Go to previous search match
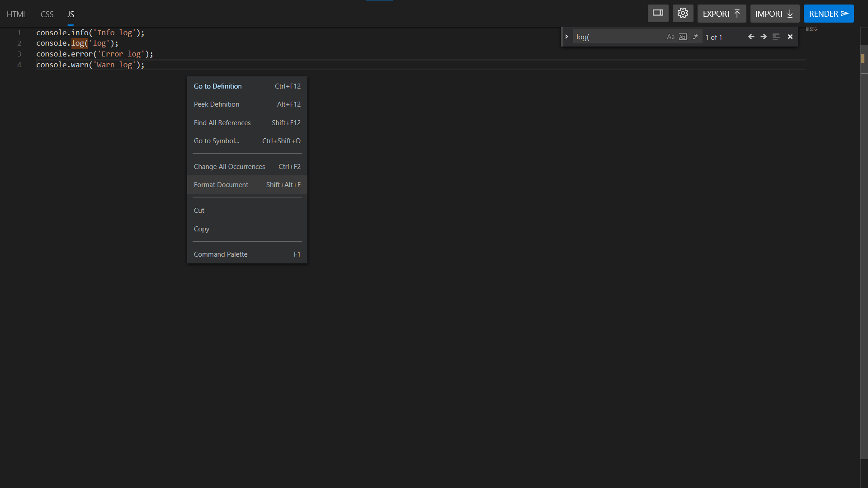868x488 pixels. point(751,37)
